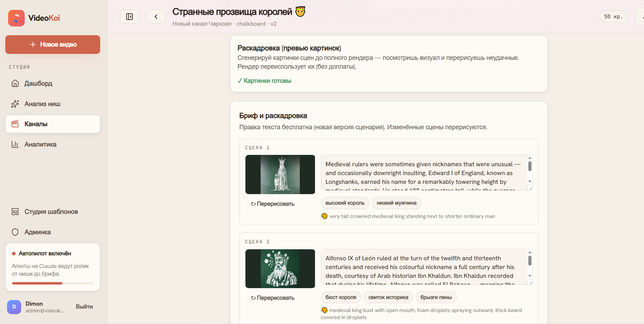
Task: Click the Студия шаблонов layout icon
Action: 15,212
